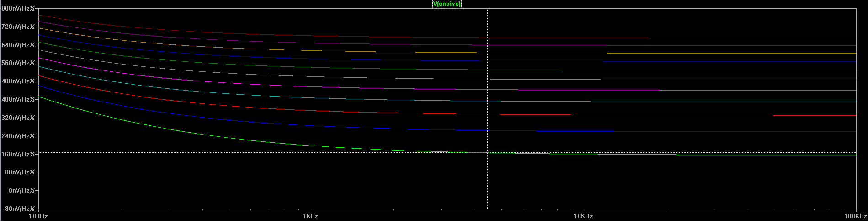
Task: Click the 720nV/Hz½ axis label
Action: tap(17, 27)
